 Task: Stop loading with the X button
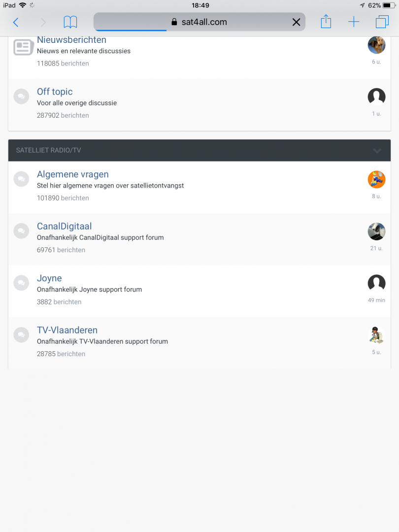[x=297, y=22]
